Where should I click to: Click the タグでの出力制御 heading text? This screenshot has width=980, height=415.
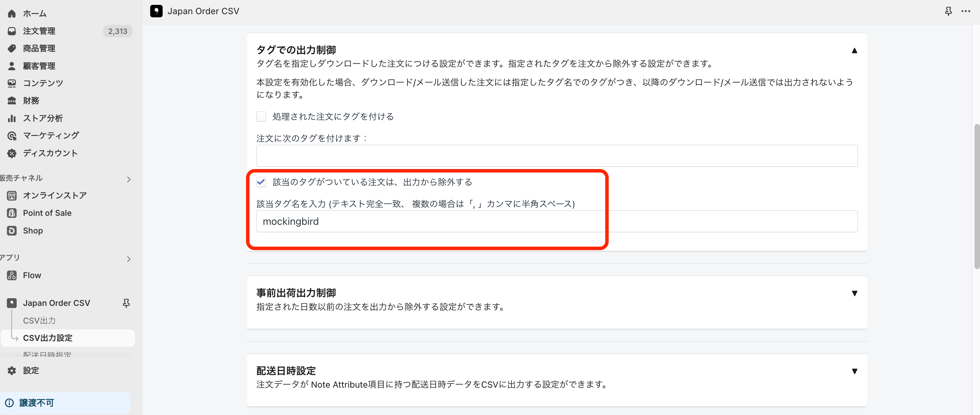point(296,50)
